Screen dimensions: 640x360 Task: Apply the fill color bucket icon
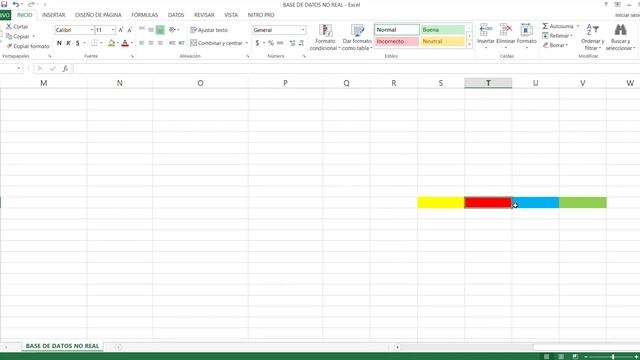111,43
